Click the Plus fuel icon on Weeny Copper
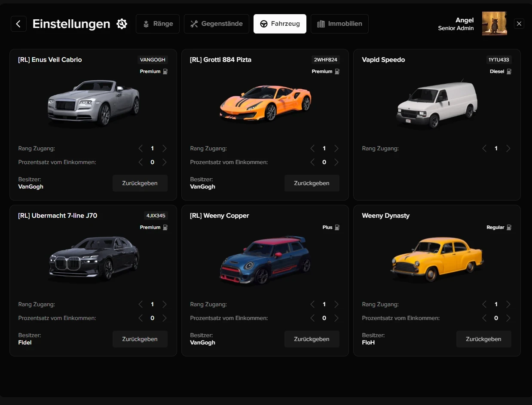Screen dimensions: 532x405 [337, 227]
